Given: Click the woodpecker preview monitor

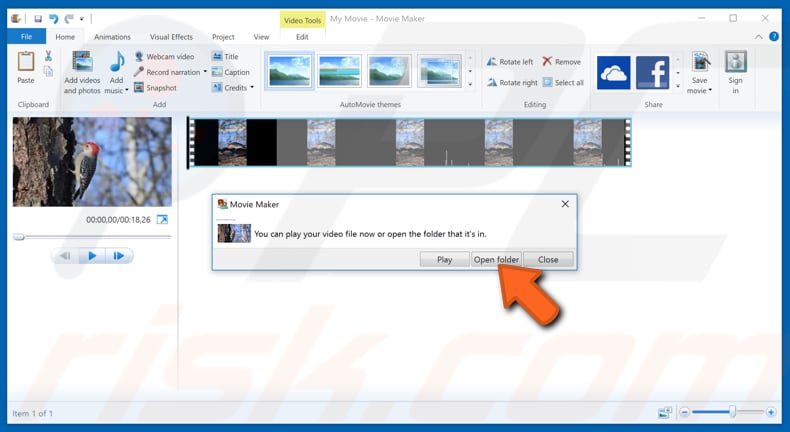Looking at the screenshot, I should pos(92,162).
